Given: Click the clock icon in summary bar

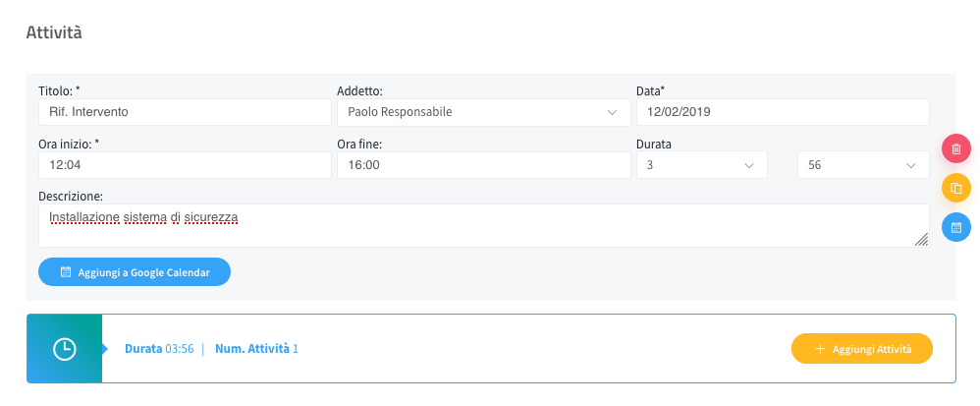Looking at the screenshot, I should coord(65,348).
